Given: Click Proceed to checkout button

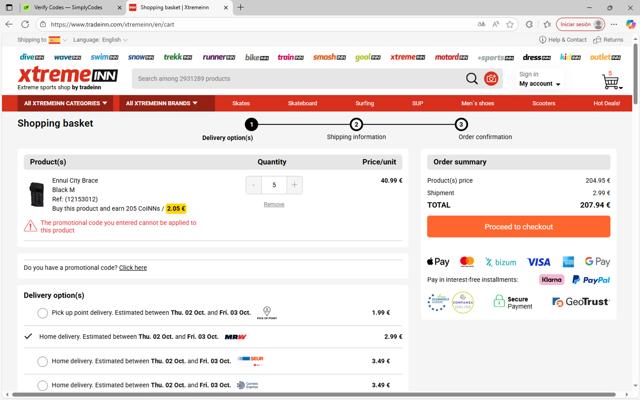Looking at the screenshot, I should coord(518,227).
